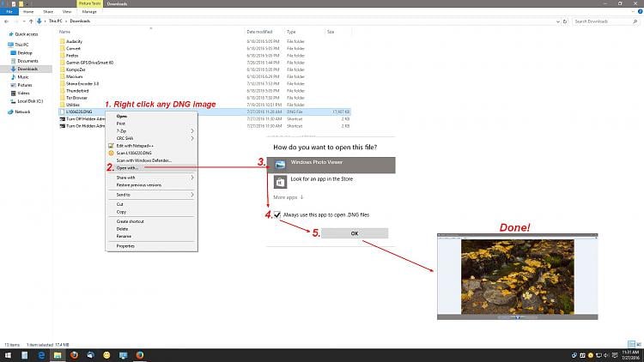644x362 pixels.
Task: Open the Windows Start button
Action: click(8, 355)
